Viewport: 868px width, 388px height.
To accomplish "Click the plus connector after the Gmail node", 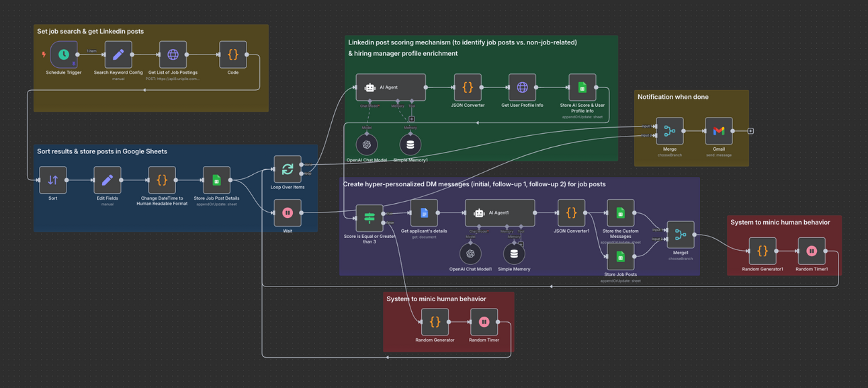I will tap(750, 130).
